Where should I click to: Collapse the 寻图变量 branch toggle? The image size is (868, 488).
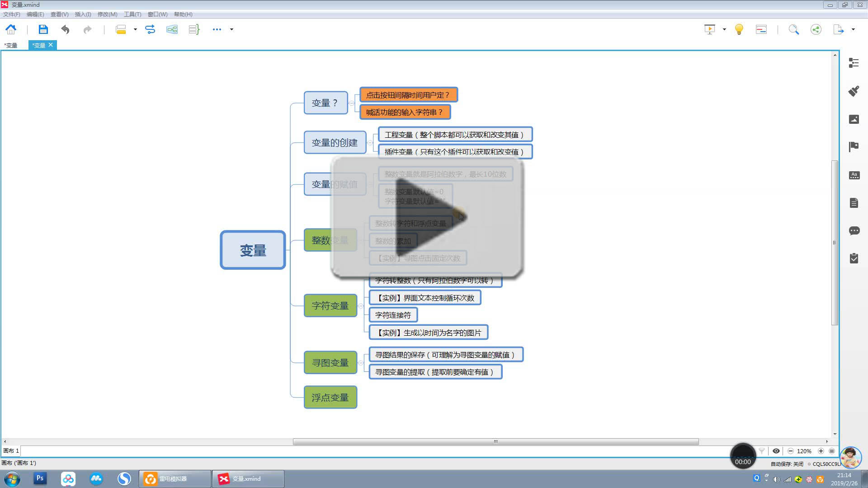coord(361,363)
